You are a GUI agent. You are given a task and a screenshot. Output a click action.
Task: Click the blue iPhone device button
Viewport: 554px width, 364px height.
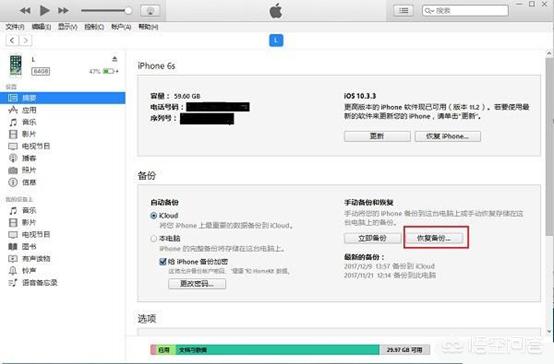[276, 40]
